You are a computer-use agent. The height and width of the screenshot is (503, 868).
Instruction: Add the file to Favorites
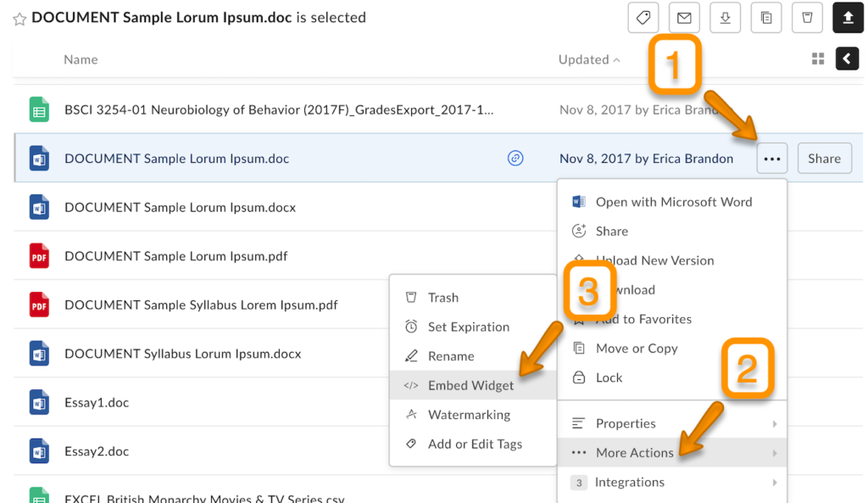642,319
